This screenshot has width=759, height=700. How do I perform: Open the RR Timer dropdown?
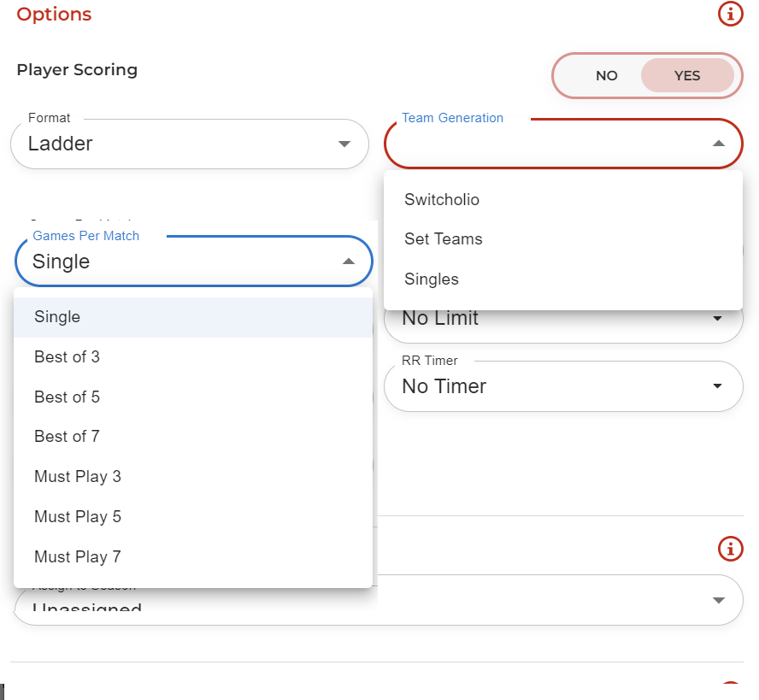(562, 386)
